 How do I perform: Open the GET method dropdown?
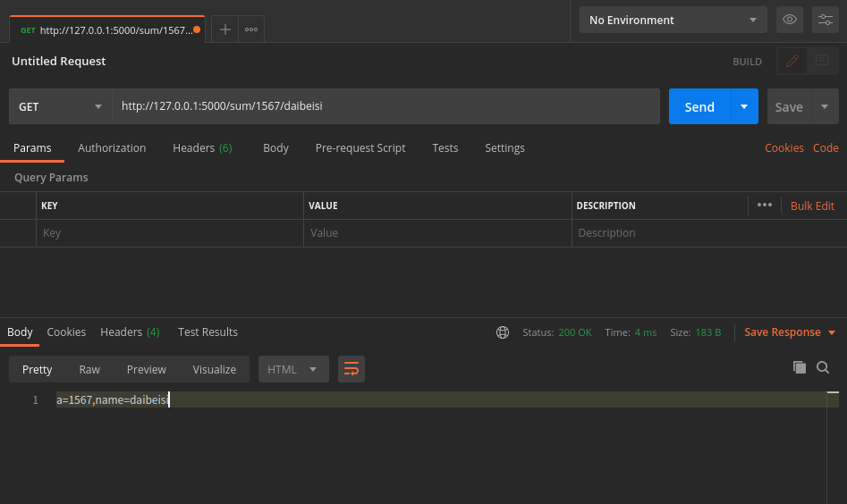pyautogui.click(x=61, y=106)
